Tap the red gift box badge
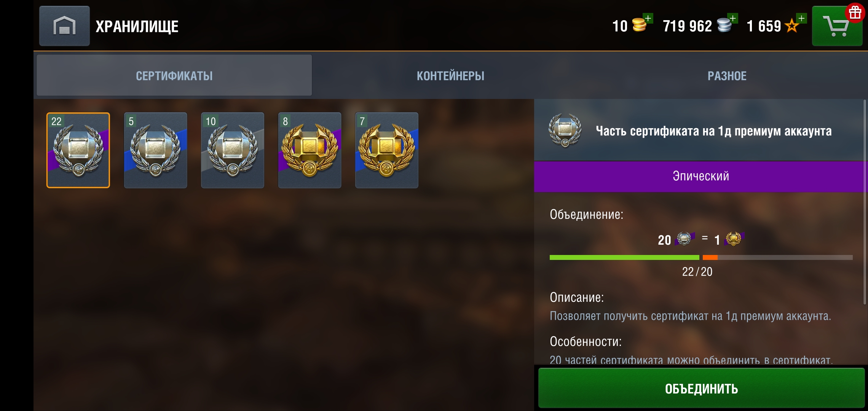 (855, 13)
